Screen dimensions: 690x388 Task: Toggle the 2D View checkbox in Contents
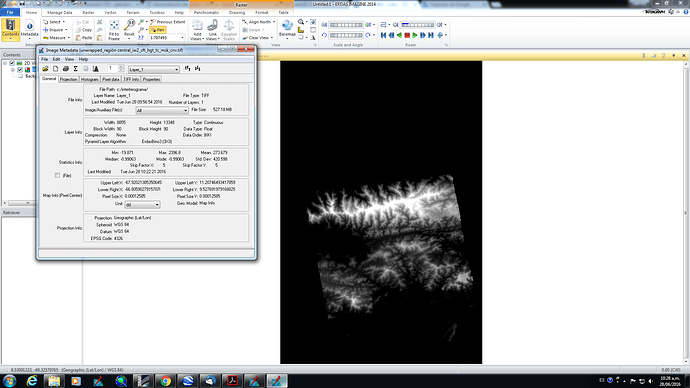[12, 63]
